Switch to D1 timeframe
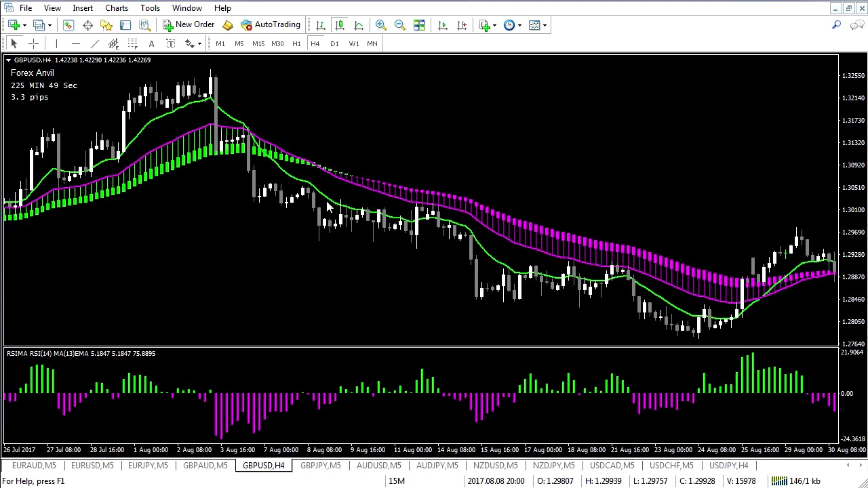 pyautogui.click(x=334, y=44)
